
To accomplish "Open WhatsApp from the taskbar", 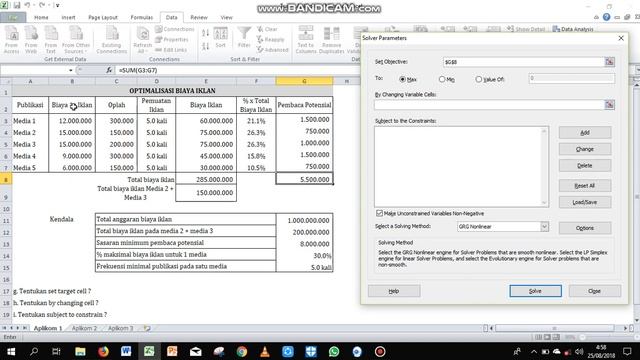I will (334, 351).
